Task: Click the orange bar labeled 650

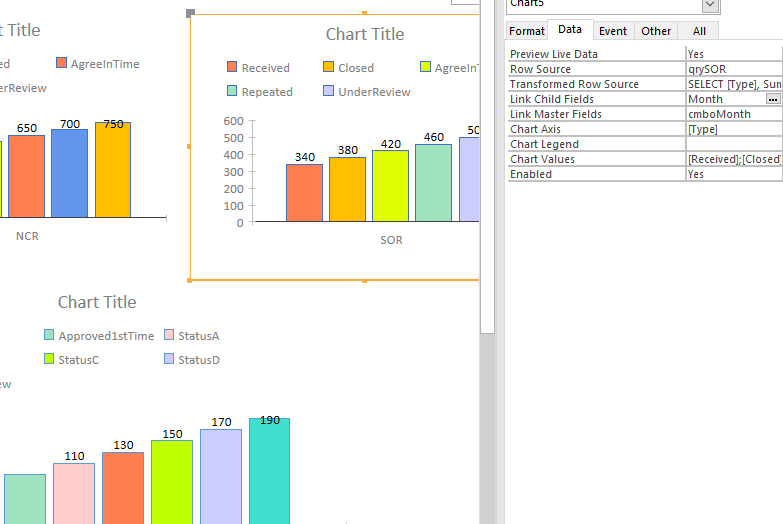Action: pos(26,176)
